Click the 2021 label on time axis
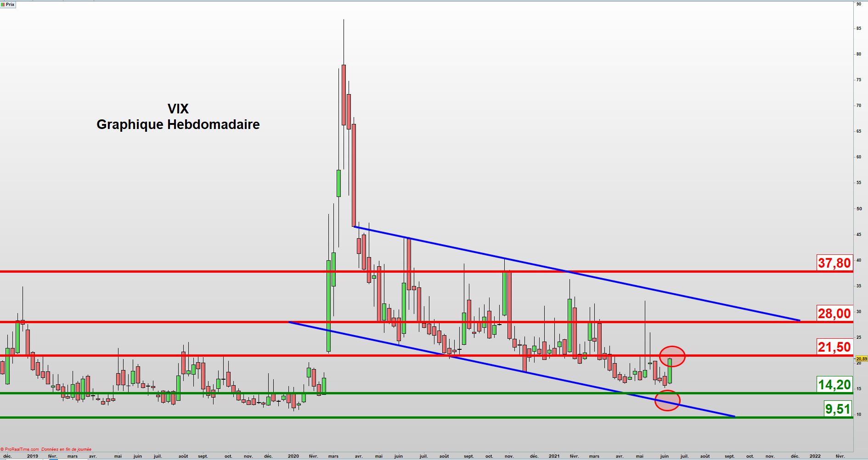 pos(554,456)
